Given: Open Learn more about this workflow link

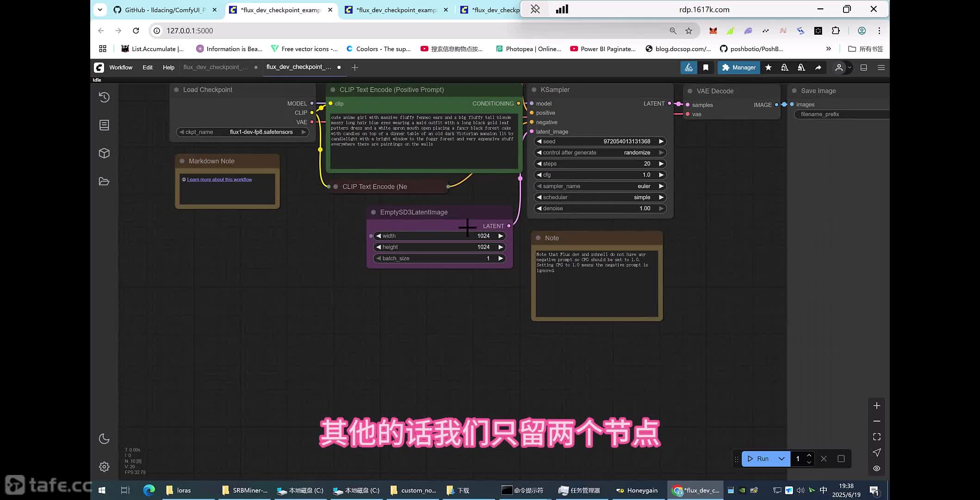Looking at the screenshot, I should click(219, 180).
